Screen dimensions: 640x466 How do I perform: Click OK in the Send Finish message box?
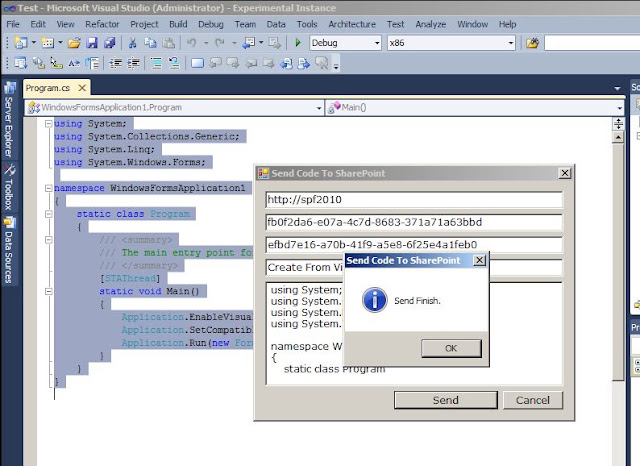point(451,348)
